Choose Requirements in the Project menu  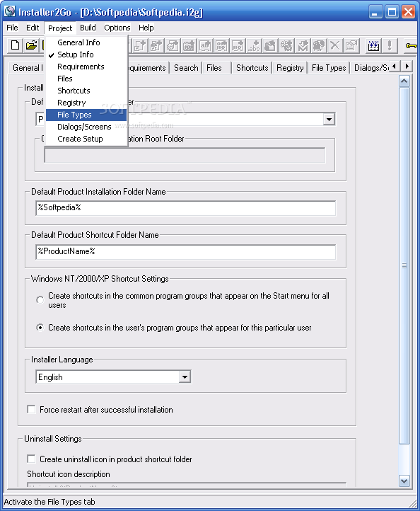pyautogui.click(x=86, y=67)
